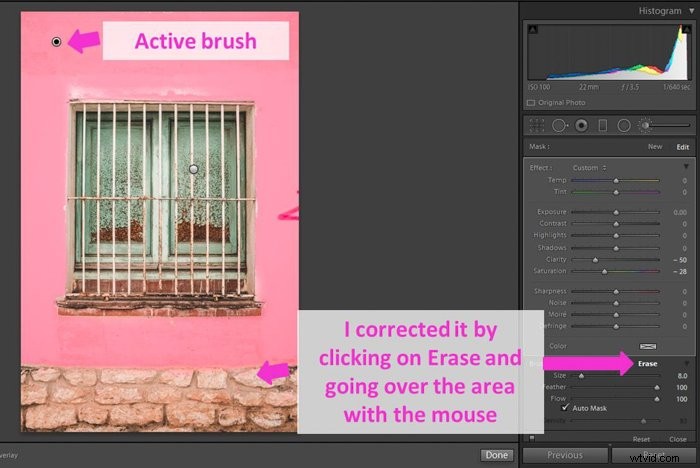Toggle highlight clipping indicator in histogram
Image resolution: width=700 pixels, height=468 pixels.
click(x=687, y=29)
